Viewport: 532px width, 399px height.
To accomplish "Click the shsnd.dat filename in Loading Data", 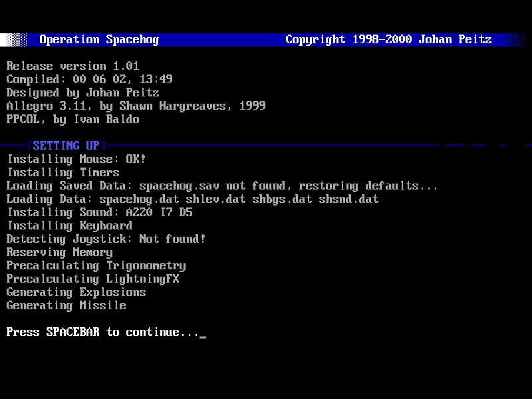I will pos(348,199).
